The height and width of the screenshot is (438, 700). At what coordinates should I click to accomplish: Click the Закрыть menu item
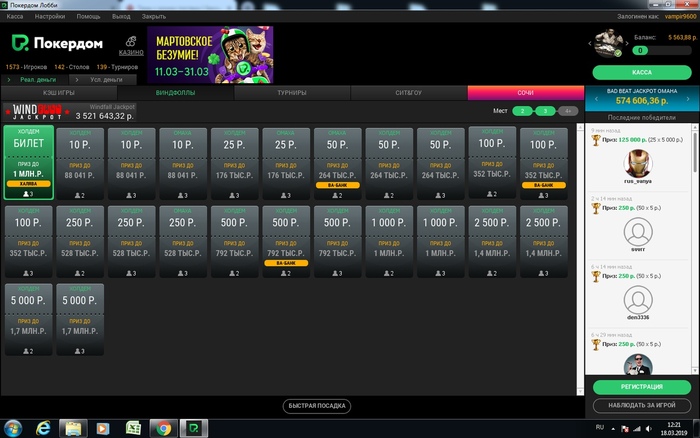coord(154,16)
